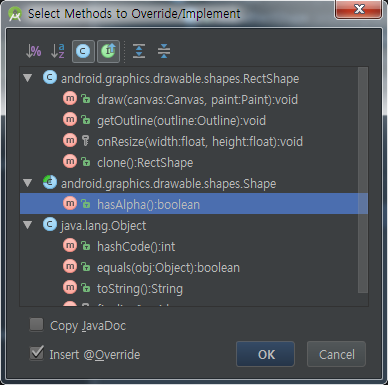The width and height of the screenshot is (388, 385).
Task: Collapse all tree nodes
Action: [x=164, y=51]
